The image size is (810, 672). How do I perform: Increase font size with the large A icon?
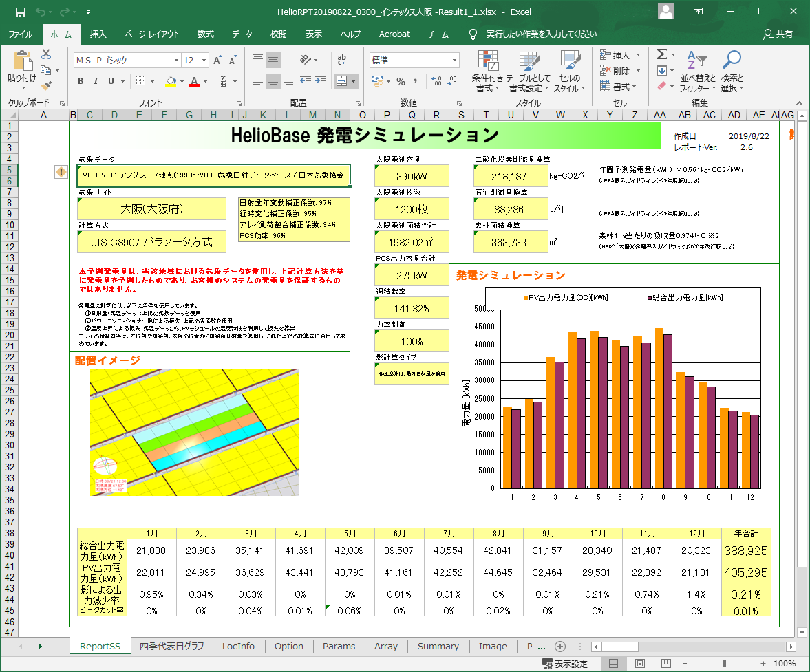click(218, 61)
